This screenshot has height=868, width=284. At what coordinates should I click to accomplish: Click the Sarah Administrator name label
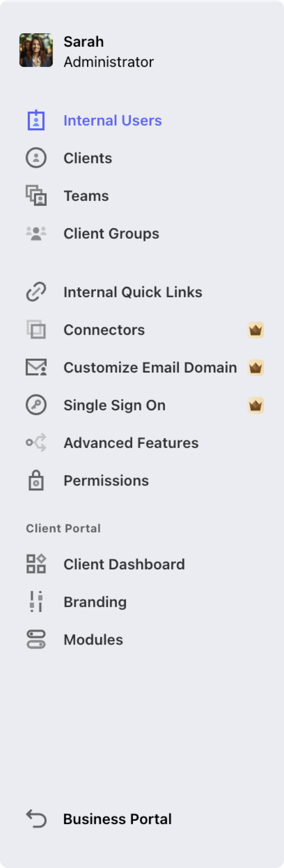point(108,51)
